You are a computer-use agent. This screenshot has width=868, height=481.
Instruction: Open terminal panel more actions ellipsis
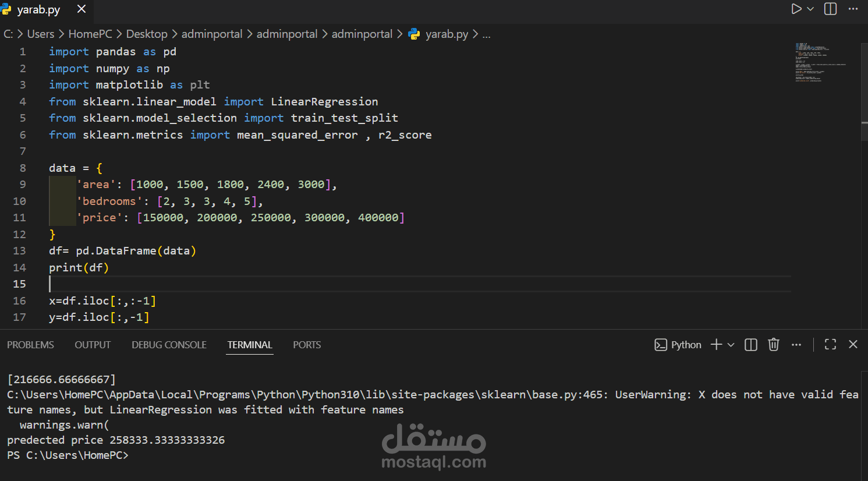click(x=796, y=345)
